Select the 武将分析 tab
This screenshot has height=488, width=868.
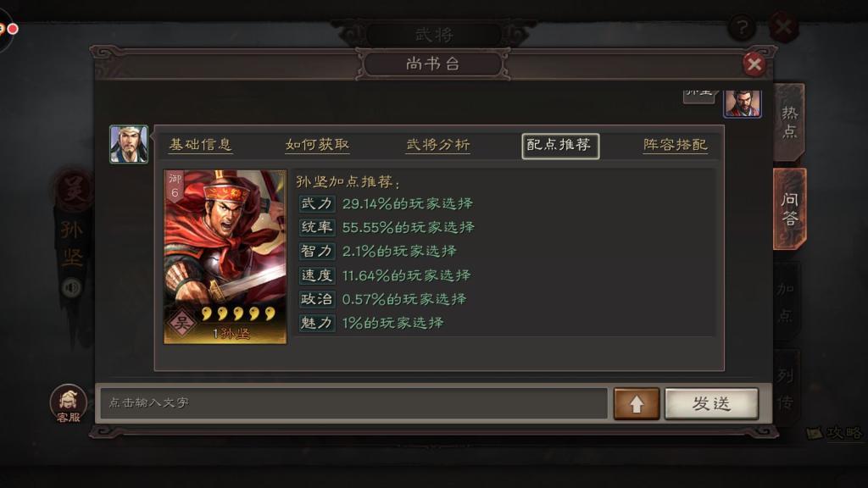tap(438, 145)
